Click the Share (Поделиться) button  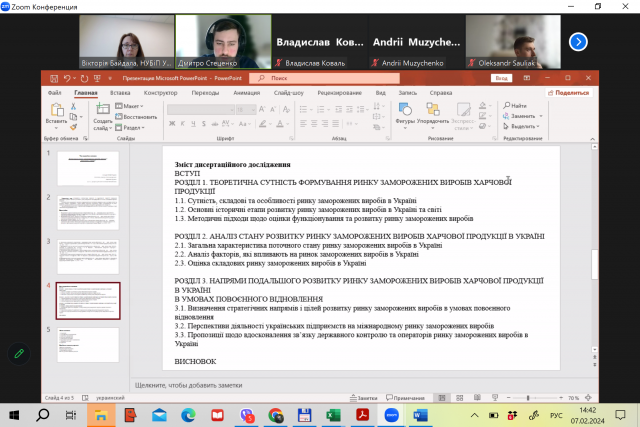click(569, 93)
